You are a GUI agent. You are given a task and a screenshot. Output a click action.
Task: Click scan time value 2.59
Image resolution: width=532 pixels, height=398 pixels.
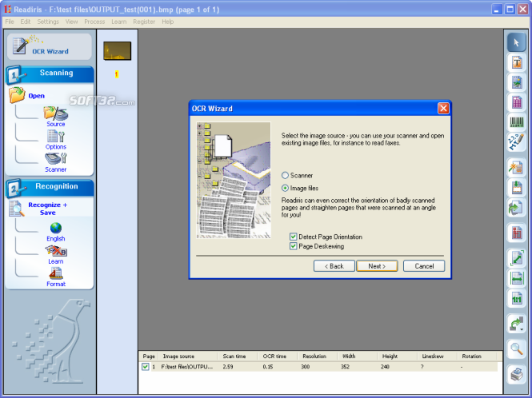pyautogui.click(x=228, y=367)
